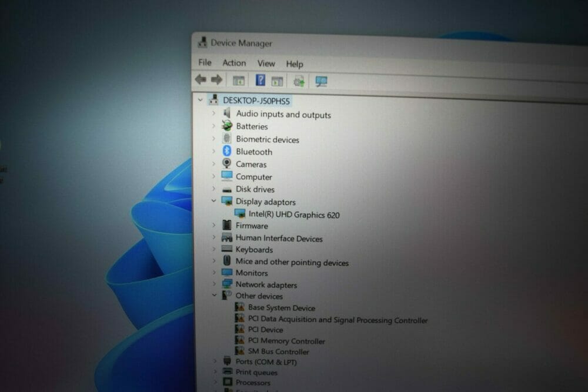Expand Audio inputs and outputs chevron
588x392 pixels.
[213, 113]
